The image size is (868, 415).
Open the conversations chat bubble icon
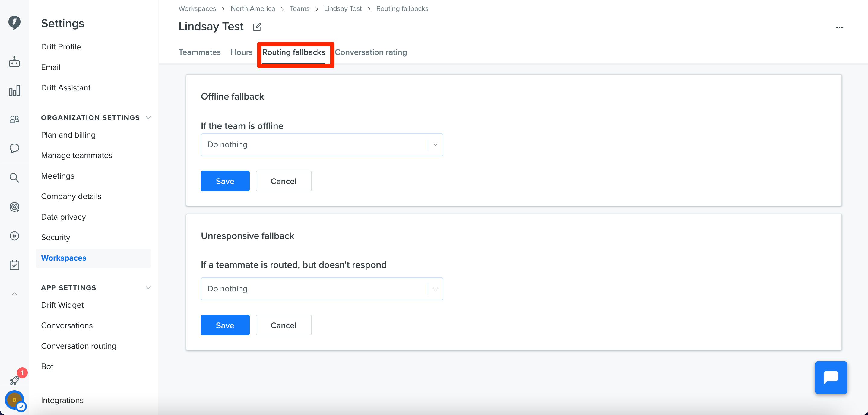click(x=14, y=148)
